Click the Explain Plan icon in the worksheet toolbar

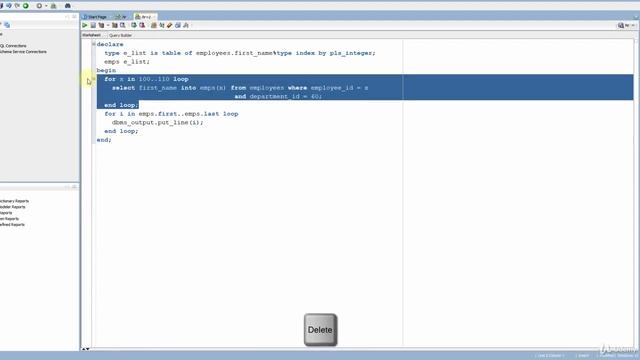pyautogui.click(x=101, y=25)
